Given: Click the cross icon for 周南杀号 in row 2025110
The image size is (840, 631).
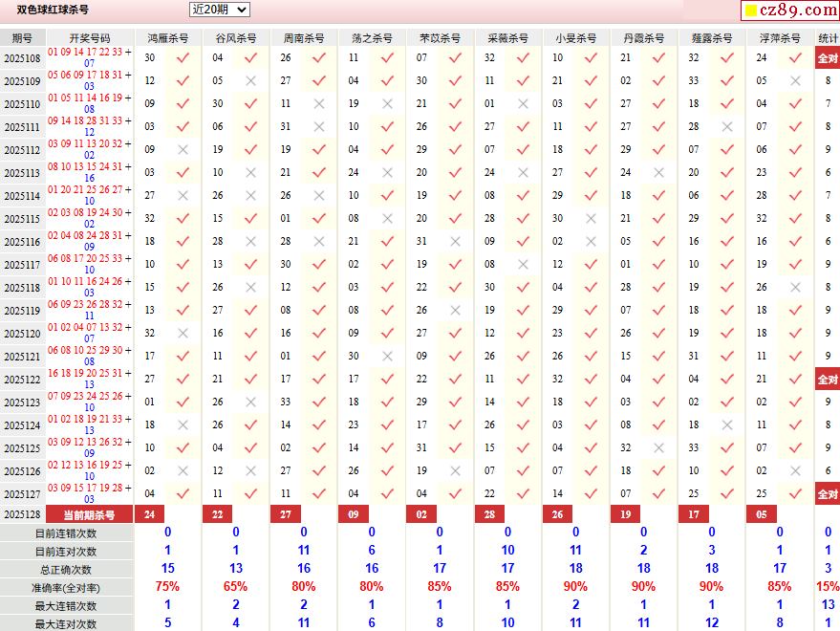Looking at the screenshot, I should (318, 103).
